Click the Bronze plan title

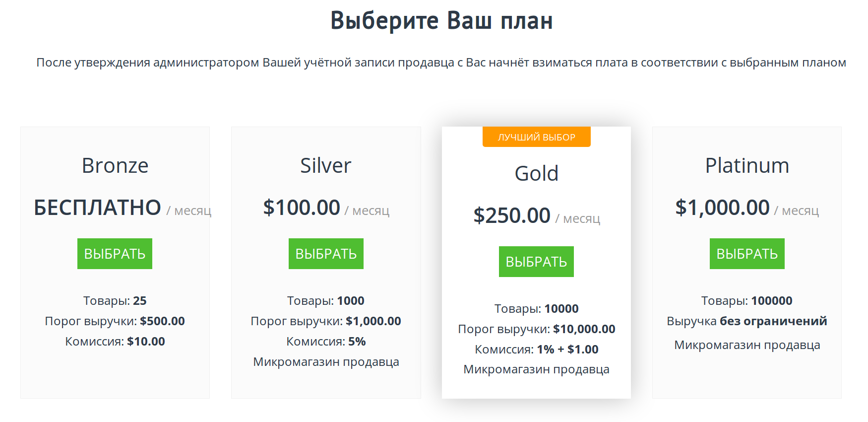(115, 165)
